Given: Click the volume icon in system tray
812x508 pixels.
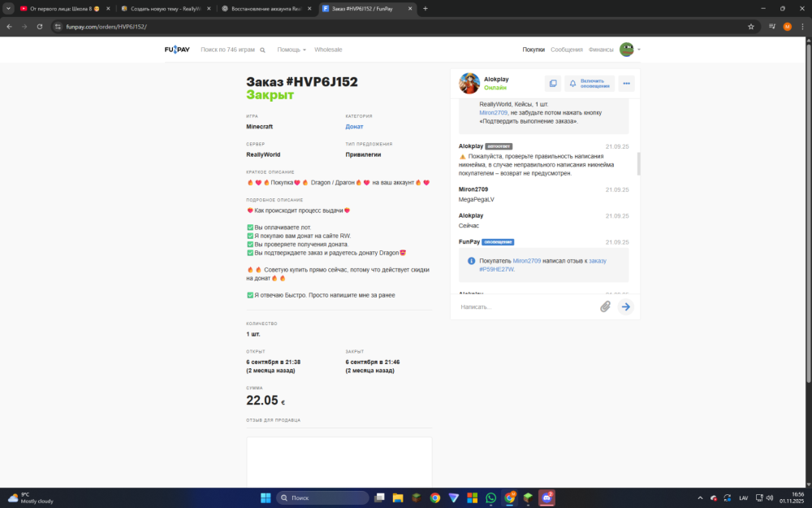Looking at the screenshot, I should tap(770, 498).
